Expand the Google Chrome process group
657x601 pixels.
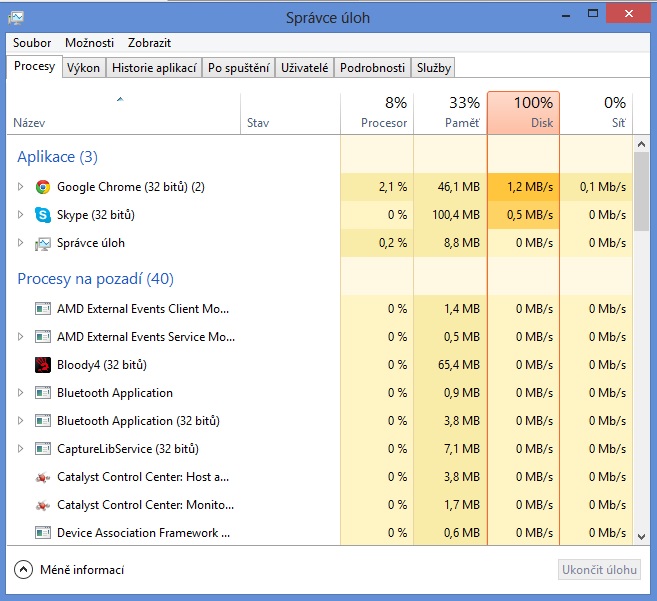coord(20,187)
